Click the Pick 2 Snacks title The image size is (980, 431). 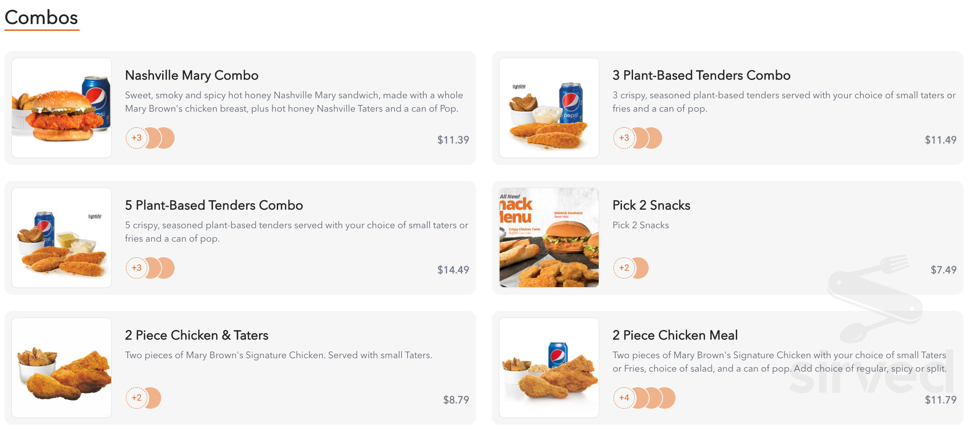pyautogui.click(x=651, y=205)
